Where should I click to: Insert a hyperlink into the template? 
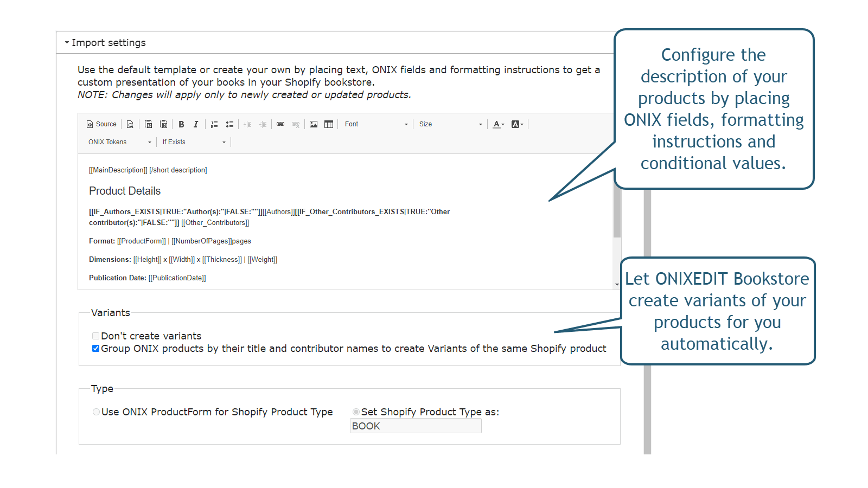[x=280, y=124]
